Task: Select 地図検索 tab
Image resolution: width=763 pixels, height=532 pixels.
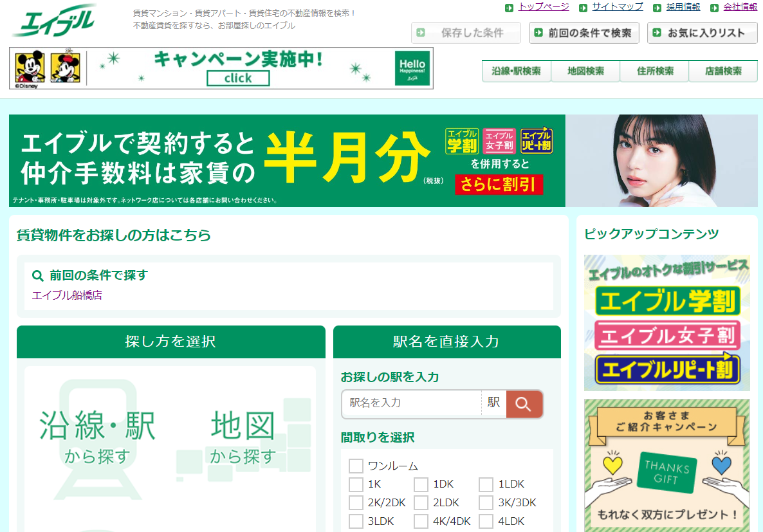Action: [x=585, y=71]
